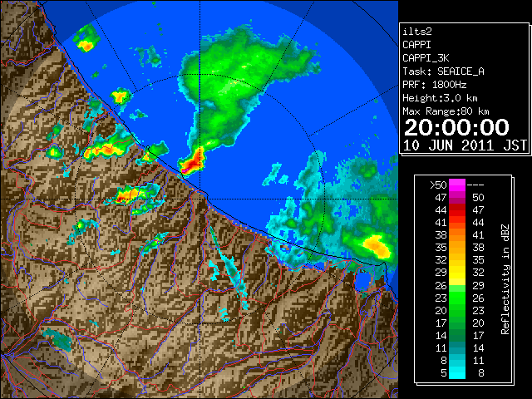Select the 'CAPPI' product label
532x399 pixels.
[416, 45]
